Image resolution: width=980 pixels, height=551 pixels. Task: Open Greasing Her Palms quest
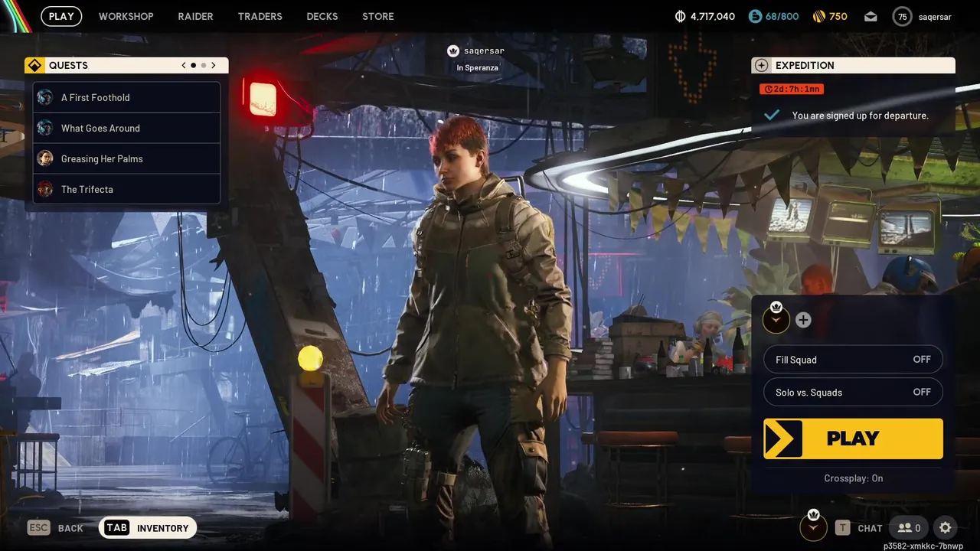[126, 158]
